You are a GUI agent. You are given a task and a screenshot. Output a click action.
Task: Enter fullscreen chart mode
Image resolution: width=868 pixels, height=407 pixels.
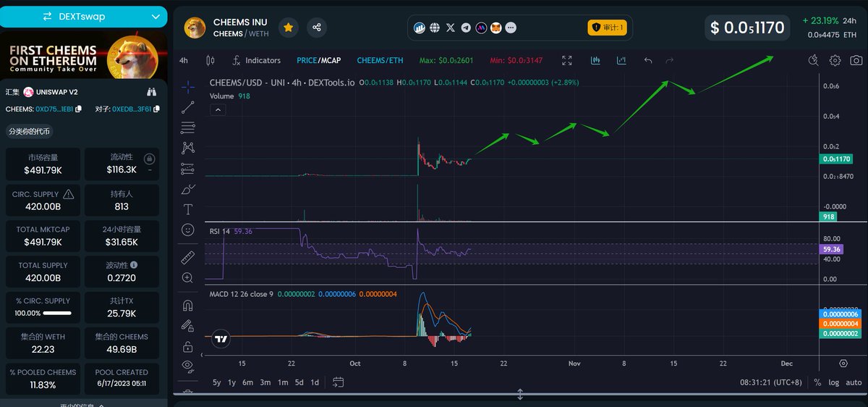[567, 61]
